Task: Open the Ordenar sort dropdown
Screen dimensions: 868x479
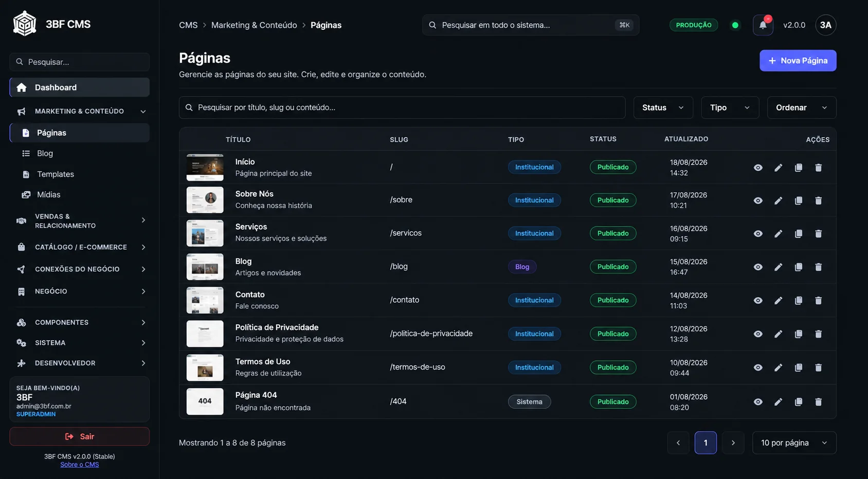Action: (801, 107)
